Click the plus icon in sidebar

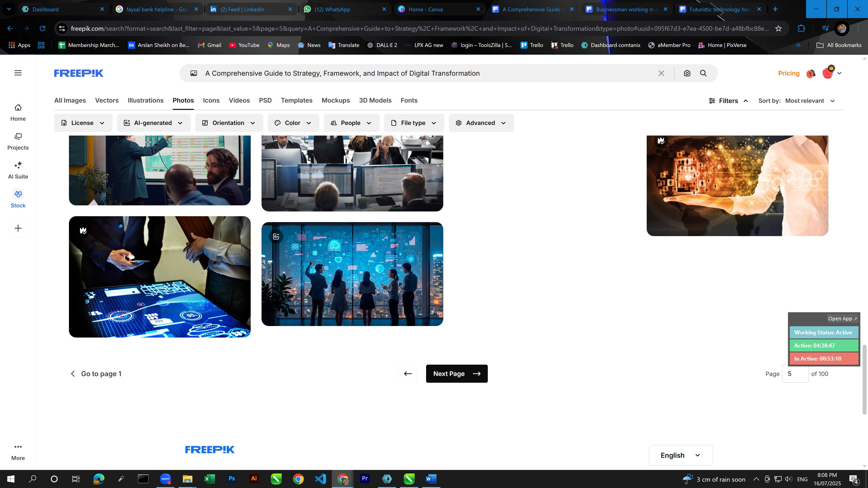coord(18,228)
